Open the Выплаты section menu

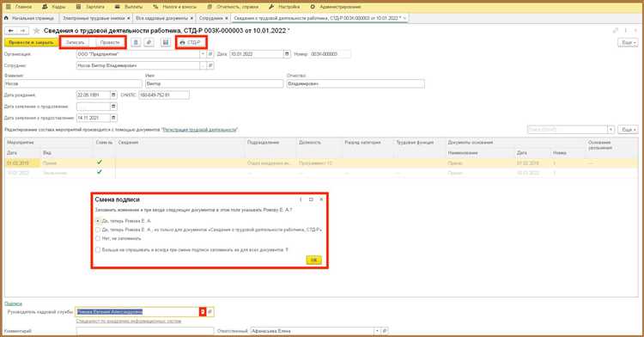pyautogui.click(x=129, y=7)
